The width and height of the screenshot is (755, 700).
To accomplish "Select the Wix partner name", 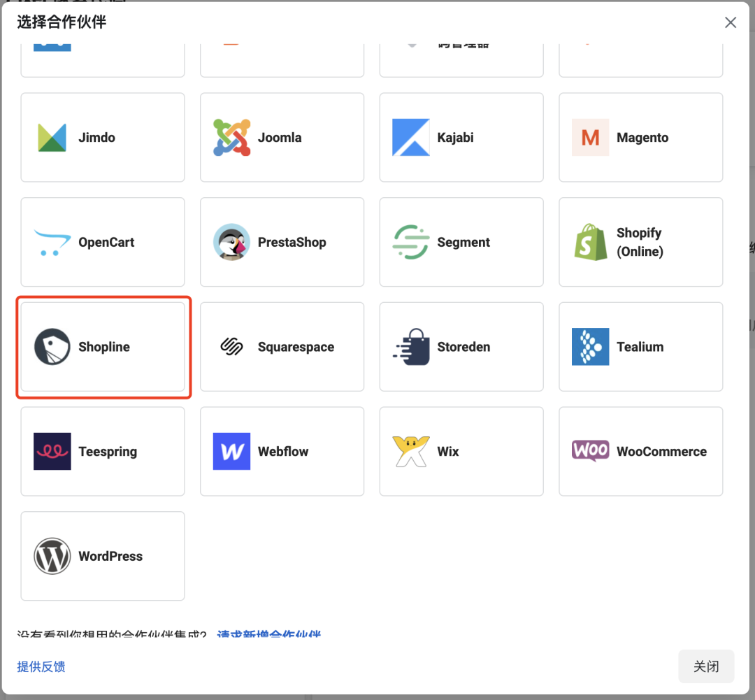I will pos(448,452).
